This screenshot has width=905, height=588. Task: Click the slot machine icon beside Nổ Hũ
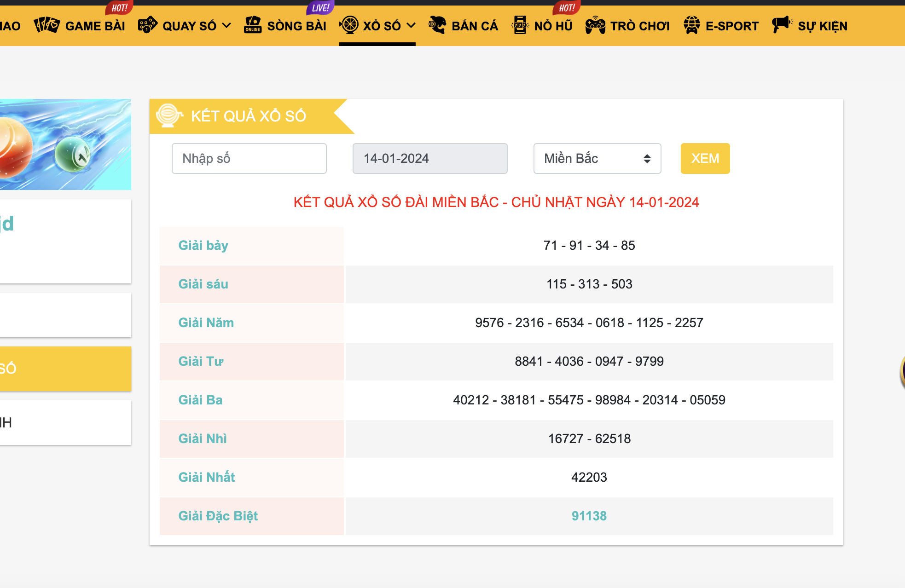(x=520, y=25)
